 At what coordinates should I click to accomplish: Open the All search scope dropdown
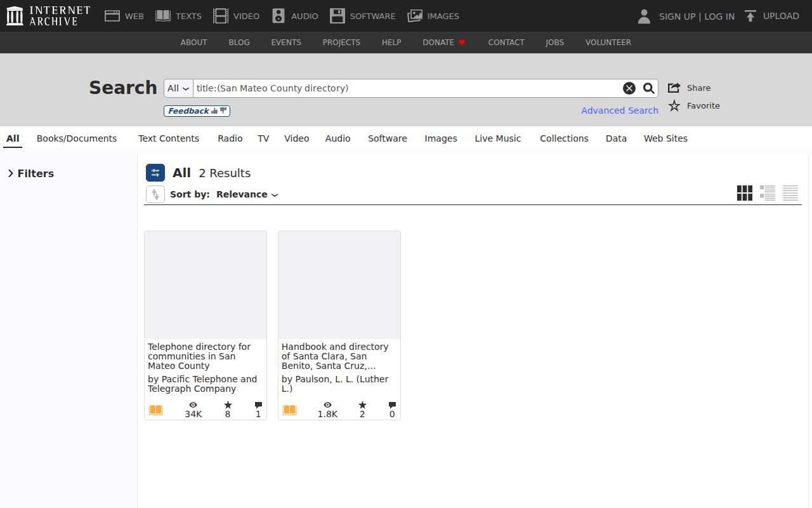(x=179, y=88)
